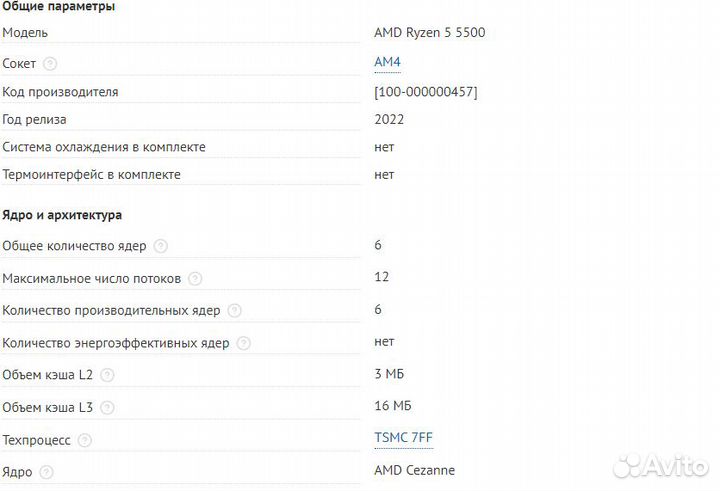
Task: Click the Количество энергоэффективных ядер label
Action: pos(116,343)
